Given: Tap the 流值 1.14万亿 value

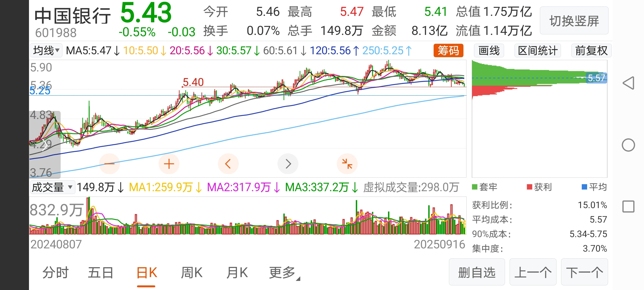Looking at the screenshot, I should click(494, 31).
